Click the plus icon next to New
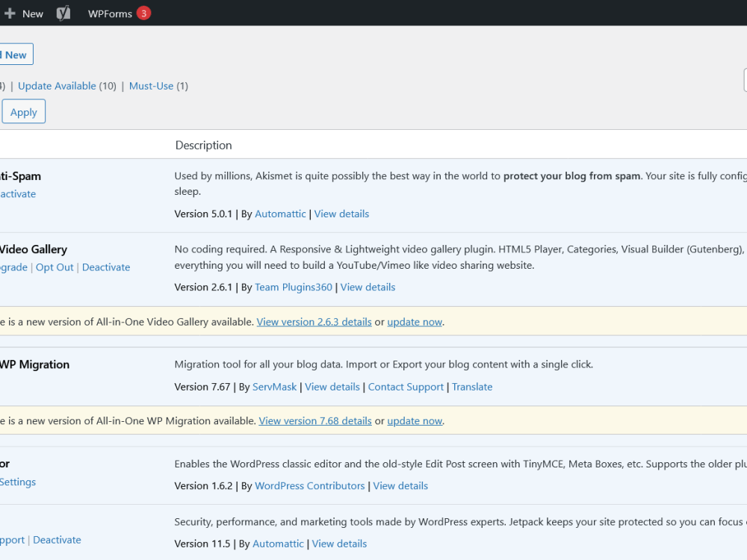This screenshot has width=747, height=560. tap(10, 13)
